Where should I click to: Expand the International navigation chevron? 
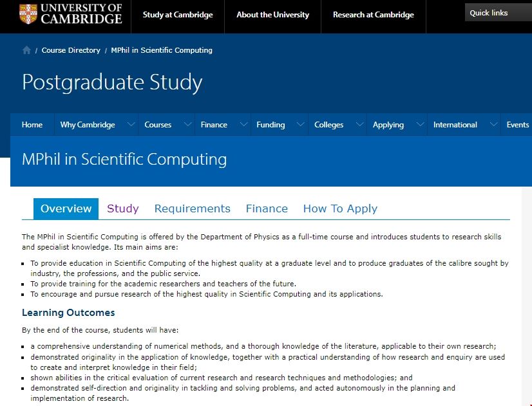[x=493, y=124]
